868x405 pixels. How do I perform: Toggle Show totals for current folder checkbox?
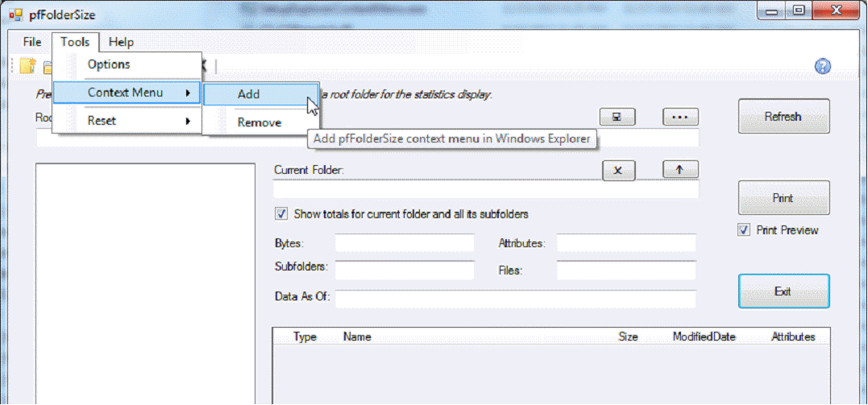[281, 214]
